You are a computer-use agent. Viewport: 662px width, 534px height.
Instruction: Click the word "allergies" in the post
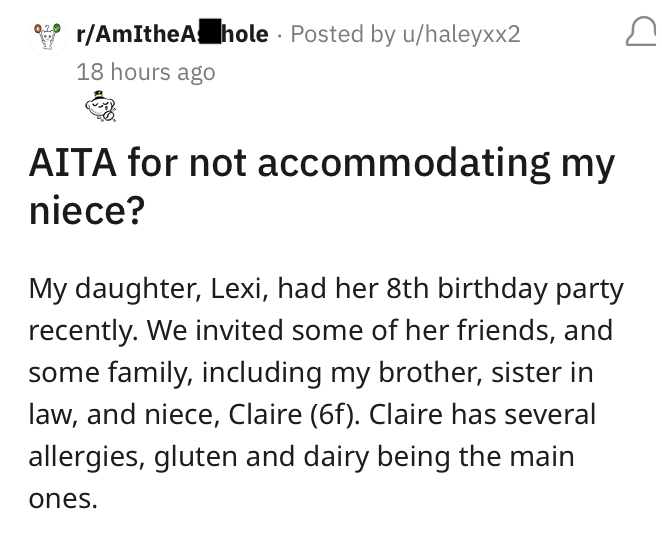[88, 457]
